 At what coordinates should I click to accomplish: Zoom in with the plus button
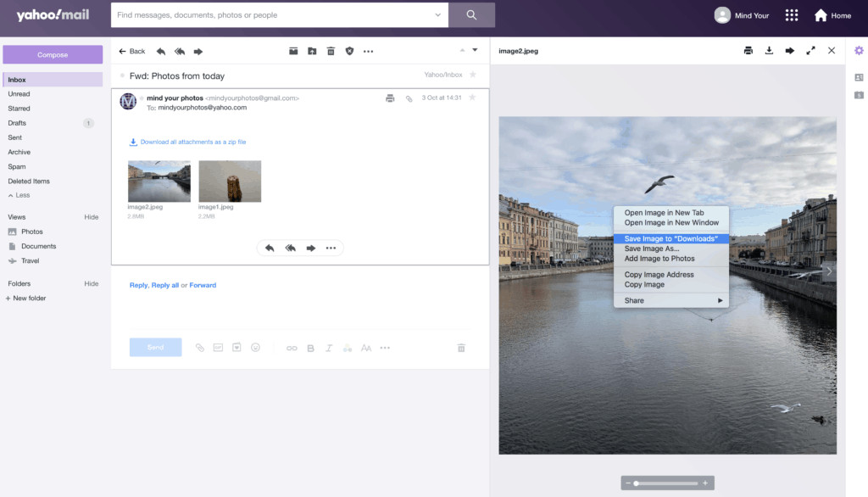(x=705, y=483)
